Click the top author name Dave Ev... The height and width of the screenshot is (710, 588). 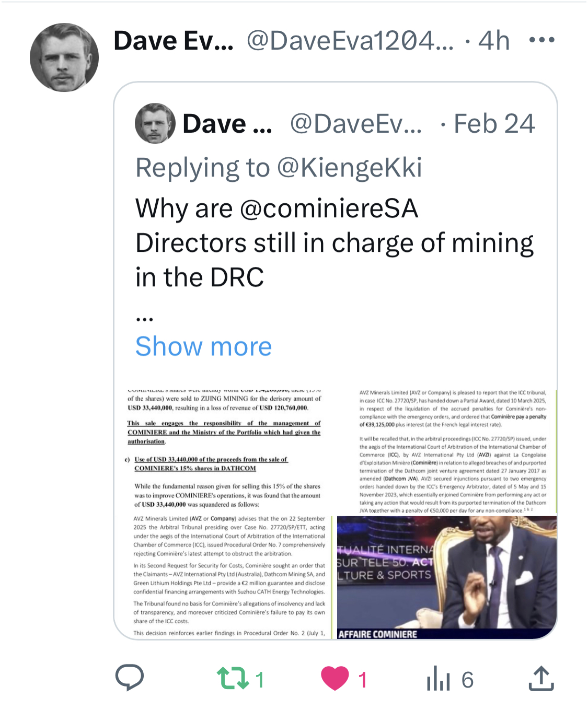pyautogui.click(x=173, y=40)
